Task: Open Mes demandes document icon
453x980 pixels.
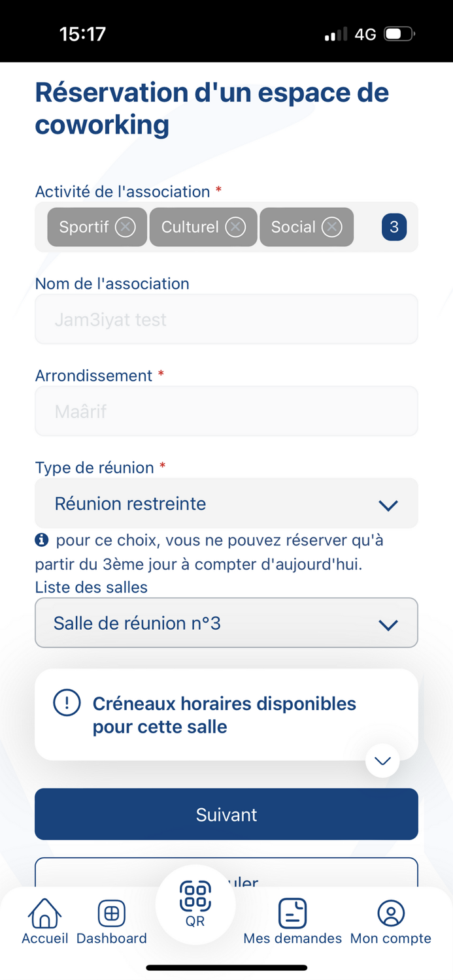Action: click(292, 913)
